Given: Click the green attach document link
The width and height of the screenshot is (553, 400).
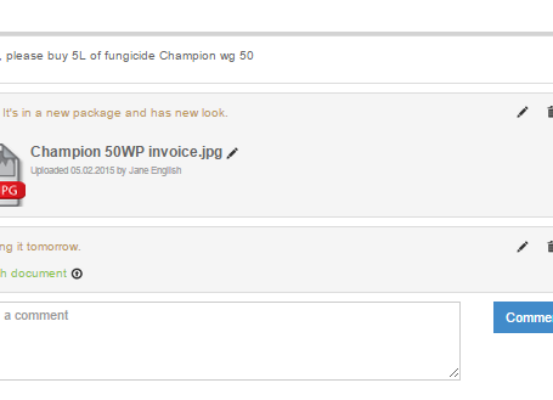Looking at the screenshot, I should 33,273.
